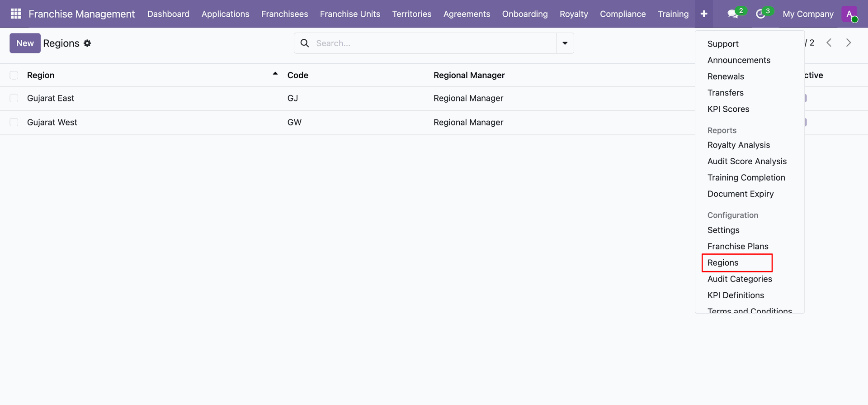Open the Gujarat East record
The image size is (868, 405).
coord(51,98)
